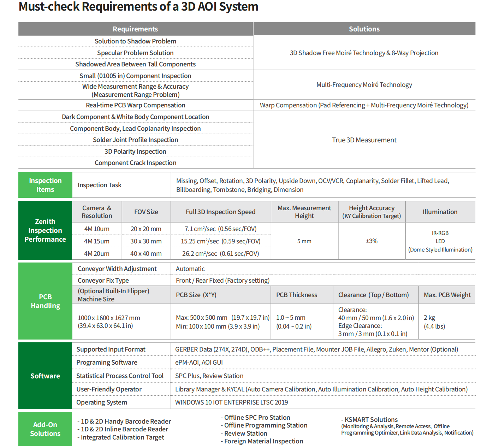Click the 'Requirements' column header
The image size is (493, 448).
pos(135,29)
